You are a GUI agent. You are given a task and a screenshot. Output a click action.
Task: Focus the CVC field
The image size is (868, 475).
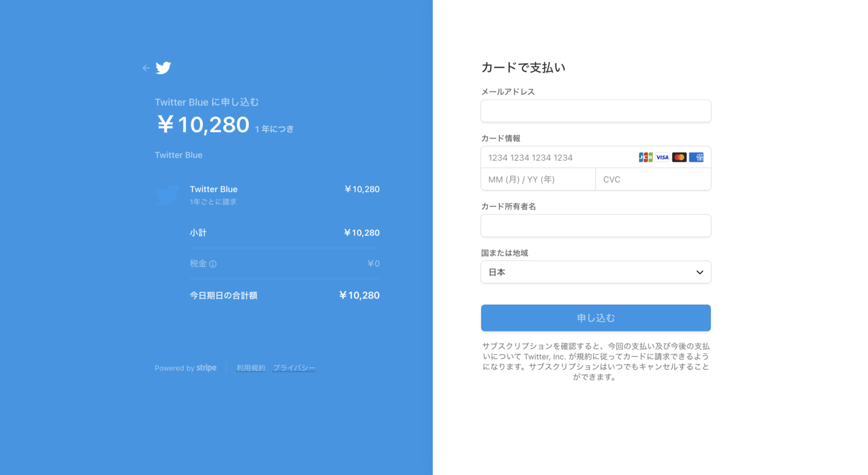coord(653,179)
